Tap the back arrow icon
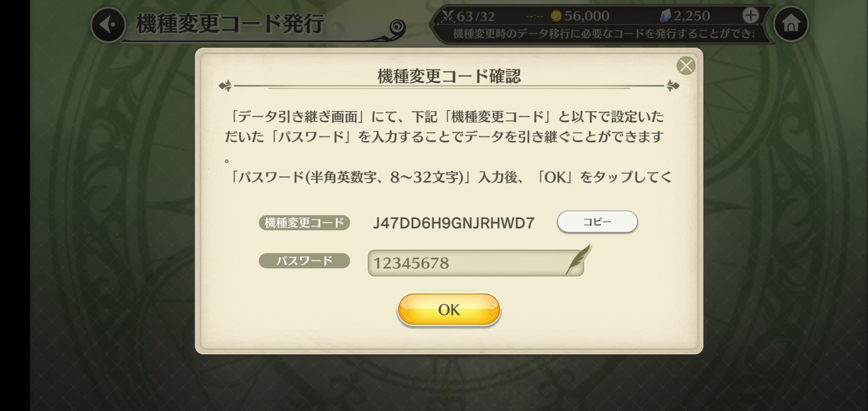This screenshot has width=868, height=411. pos(108,25)
